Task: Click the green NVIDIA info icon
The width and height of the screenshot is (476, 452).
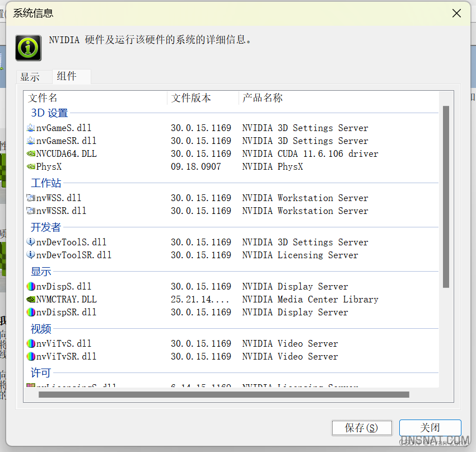Action: [29, 48]
